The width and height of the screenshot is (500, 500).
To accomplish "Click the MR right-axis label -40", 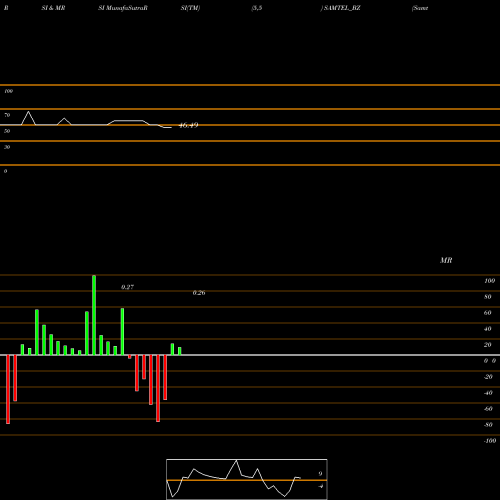I will coord(488,393).
